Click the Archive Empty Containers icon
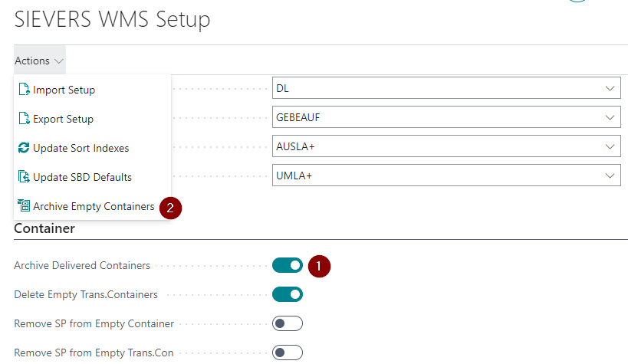 (24, 206)
